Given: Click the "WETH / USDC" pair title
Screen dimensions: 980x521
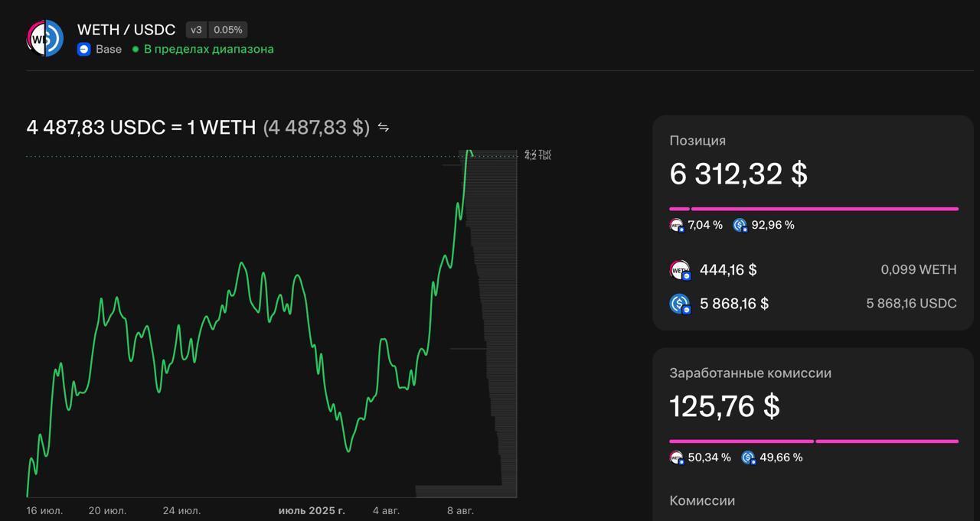Looking at the screenshot, I should [x=126, y=30].
